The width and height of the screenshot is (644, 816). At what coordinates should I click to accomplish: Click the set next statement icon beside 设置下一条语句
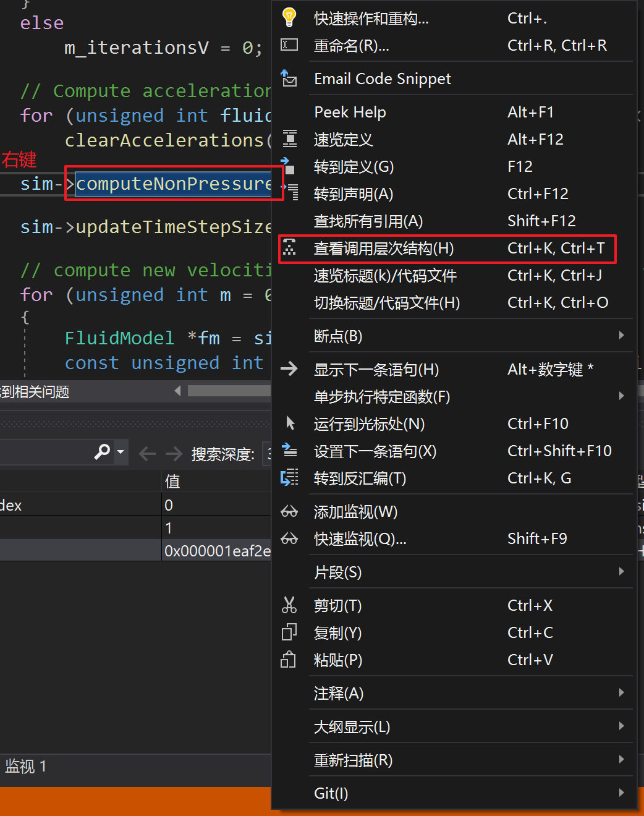(x=289, y=450)
